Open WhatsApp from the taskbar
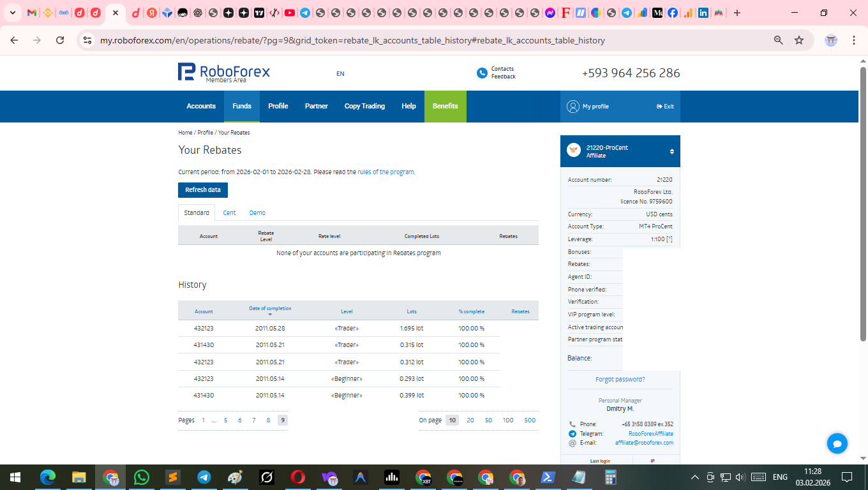The height and width of the screenshot is (490, 868). pos(142,477)
